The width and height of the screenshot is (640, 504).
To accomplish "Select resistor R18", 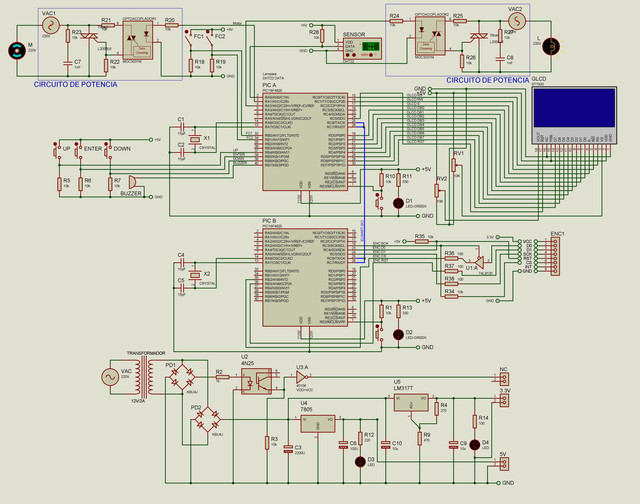I will pyautogui.click(x=191, y=66).
